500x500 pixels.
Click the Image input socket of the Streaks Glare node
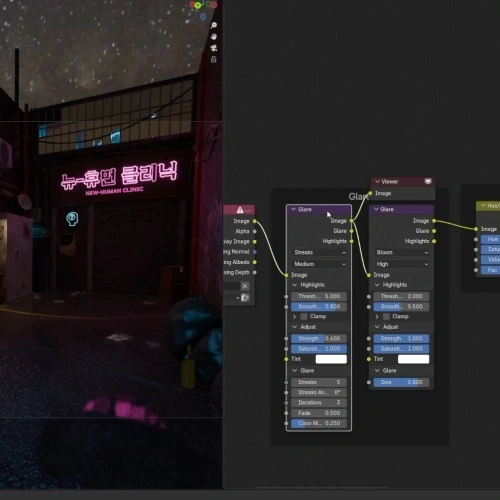point(286,275)
